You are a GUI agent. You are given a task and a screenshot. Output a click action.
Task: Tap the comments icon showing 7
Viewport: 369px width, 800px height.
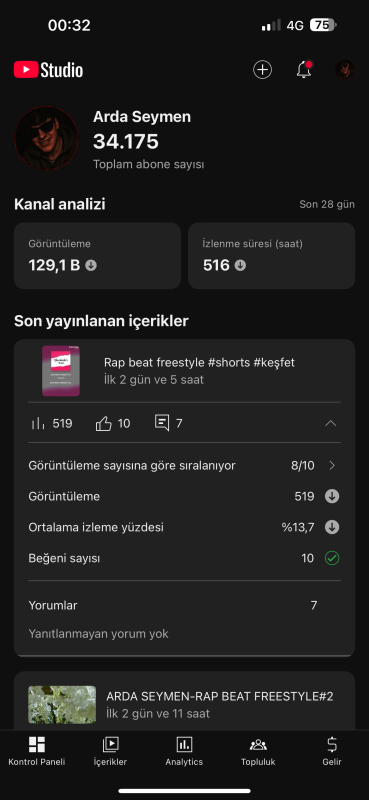(162, 423)
